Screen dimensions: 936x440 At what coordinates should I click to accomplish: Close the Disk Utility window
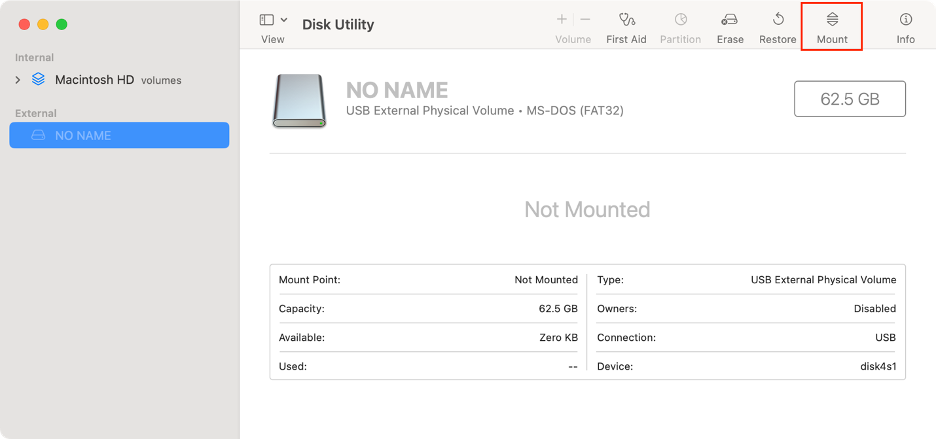pyautogui.click(x=24, y=24)
